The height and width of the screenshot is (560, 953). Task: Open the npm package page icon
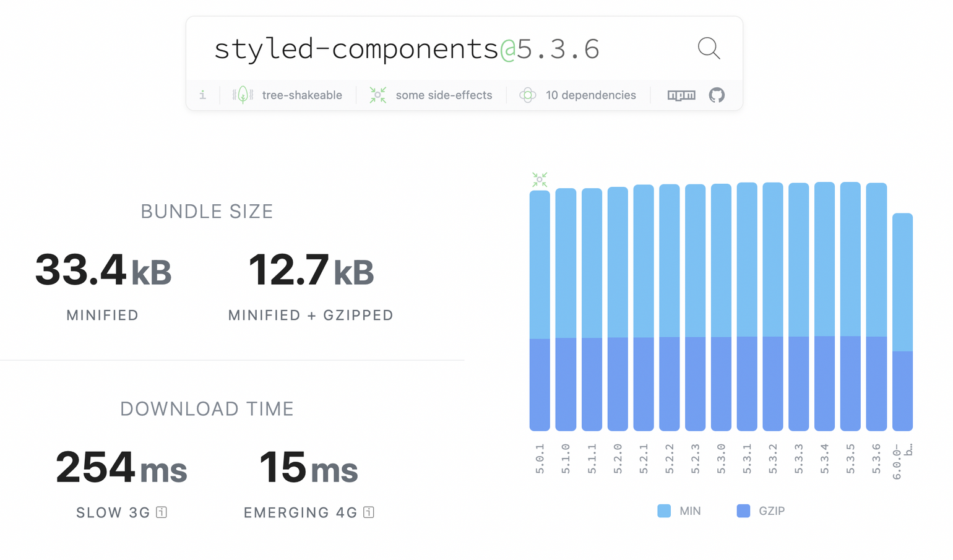click(681, 95)
